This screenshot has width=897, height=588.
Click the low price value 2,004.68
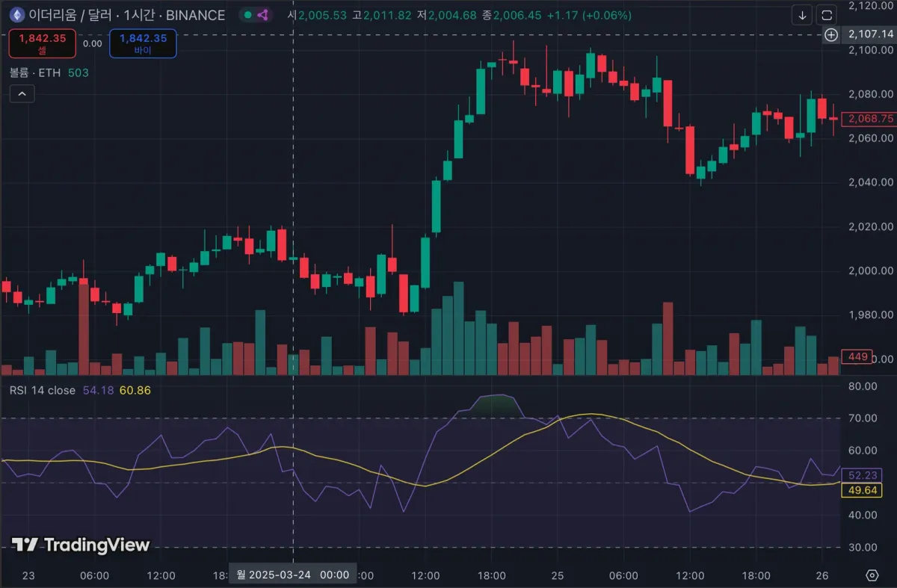coord(452,15)
